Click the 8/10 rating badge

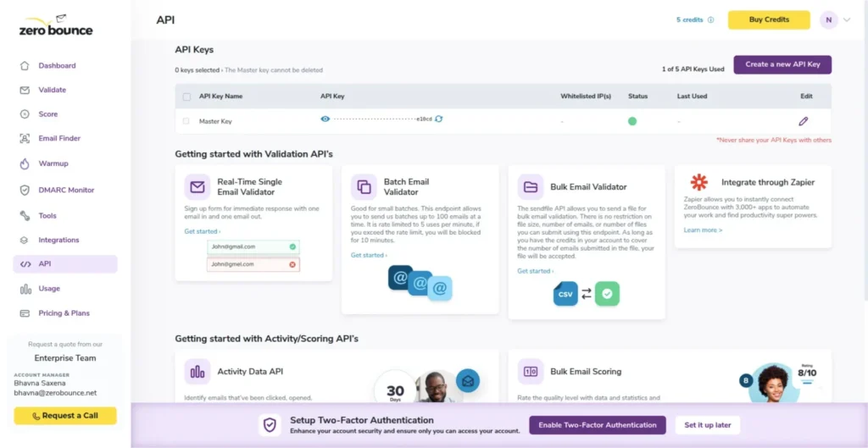point(807,372)
